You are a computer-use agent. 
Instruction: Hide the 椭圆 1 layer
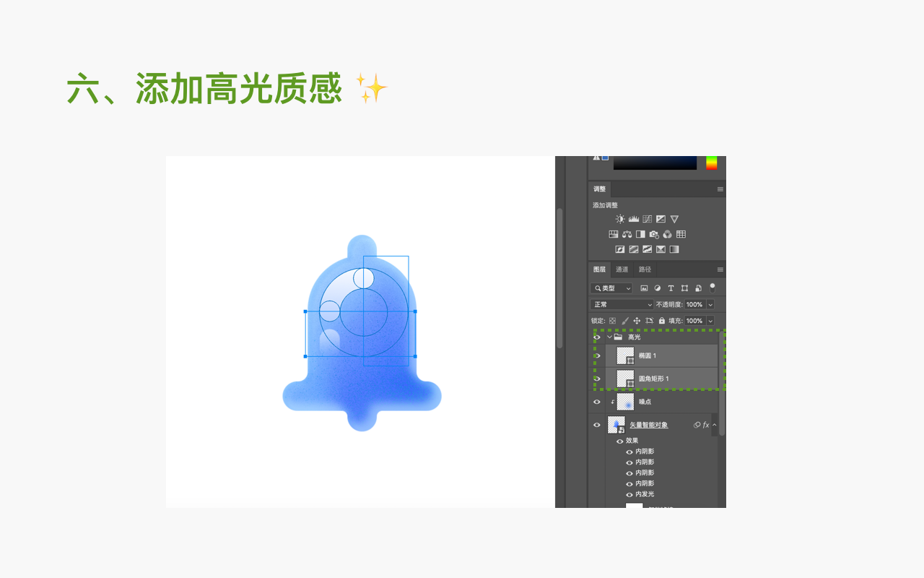(597, 356)
